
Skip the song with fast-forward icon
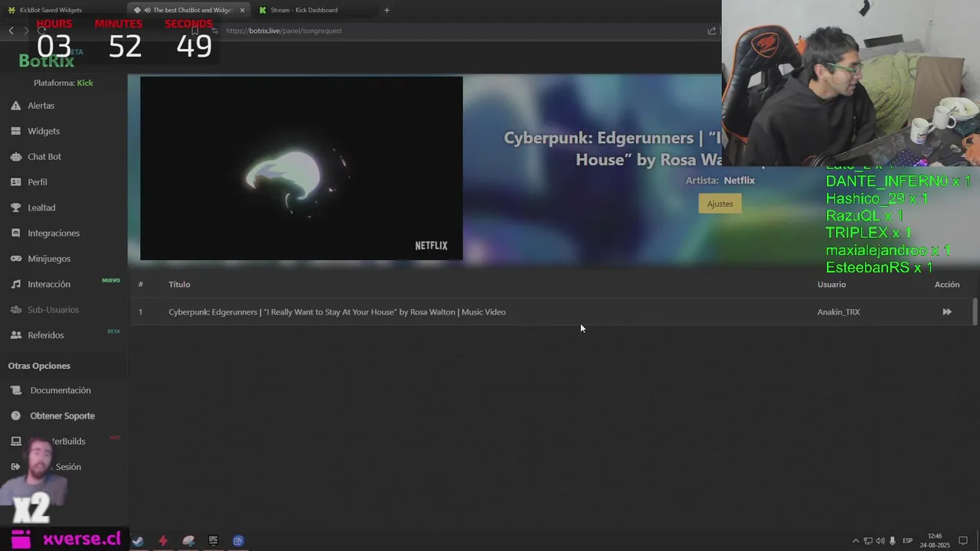(x=947, y=311)
